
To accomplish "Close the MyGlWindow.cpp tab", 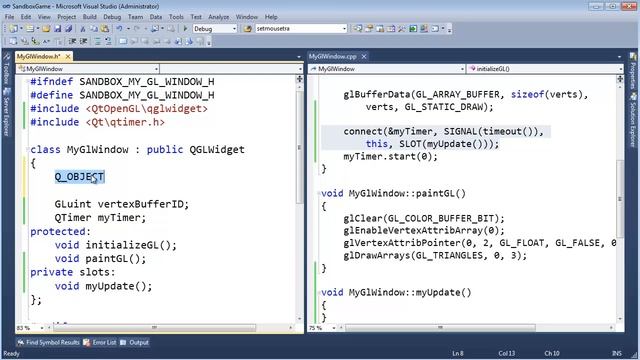I will [364, 56].
